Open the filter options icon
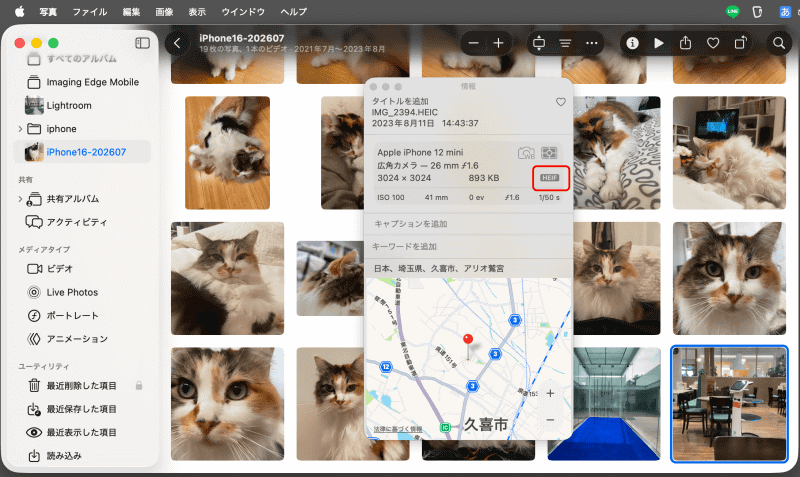The height and width of the screenshot is (477, 800). [x=565, y=43]
